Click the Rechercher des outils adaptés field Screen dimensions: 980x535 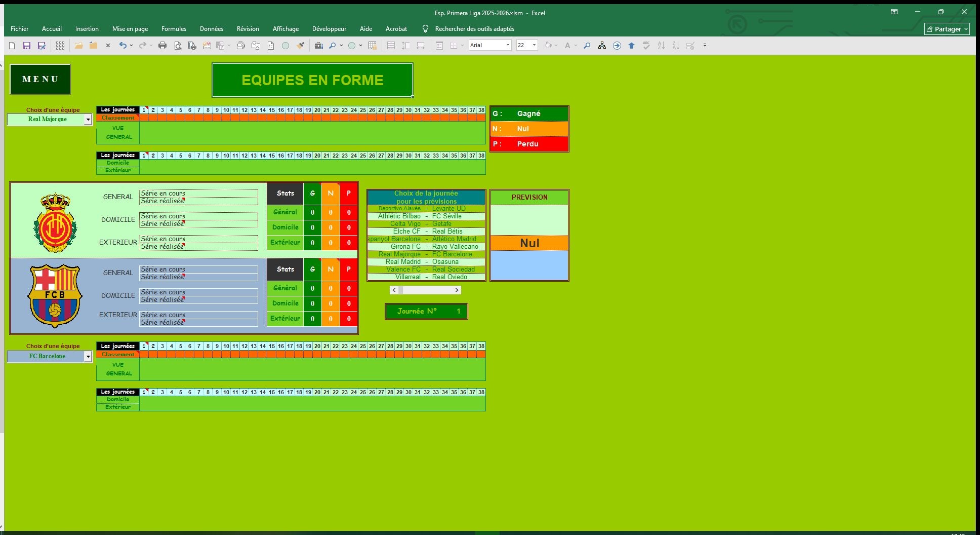pyautogui.click(x=474, y=29)
